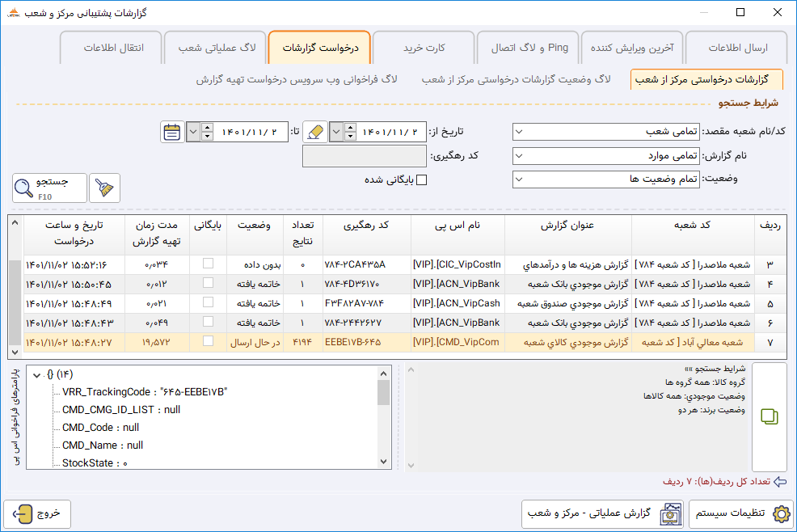Viewport: 797px width, 532px height.
Task: Open گزارش عملیاتی - مرکز و شعب button
Action: 602,513
